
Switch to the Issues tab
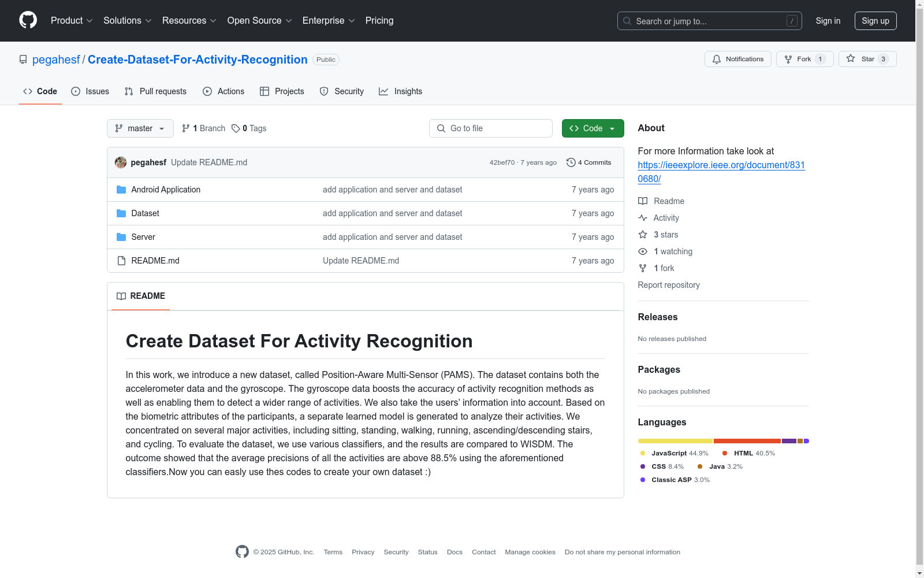pyautogui.click(x=90, y=91)
